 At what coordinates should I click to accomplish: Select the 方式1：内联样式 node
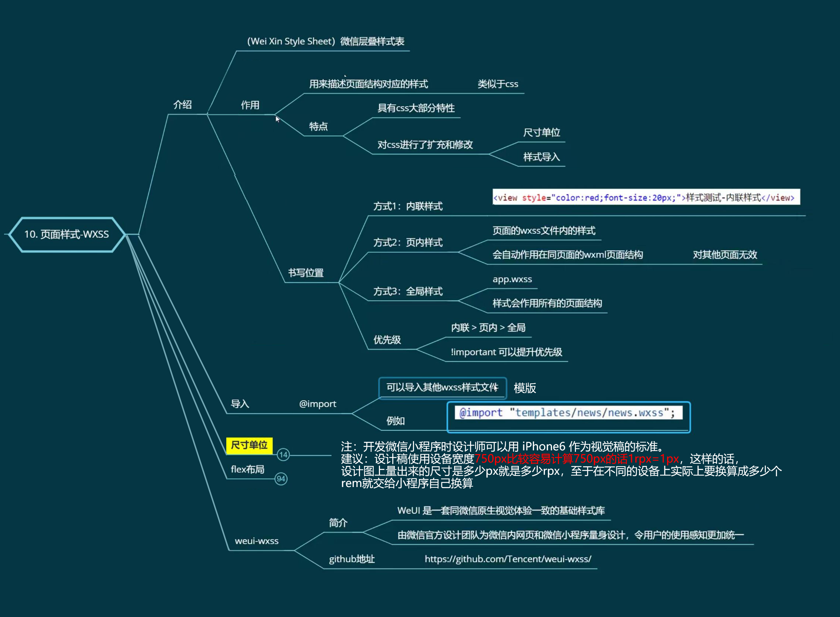(x=408, y=206)
